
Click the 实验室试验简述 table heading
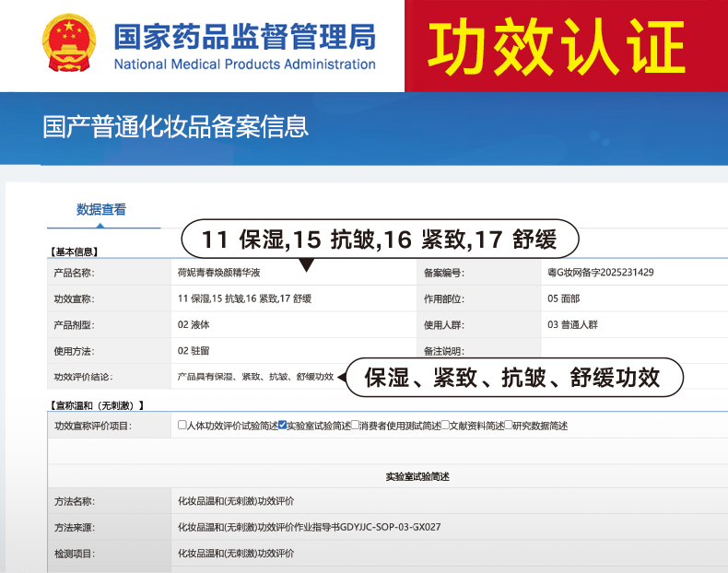click(x=417, y=476)
